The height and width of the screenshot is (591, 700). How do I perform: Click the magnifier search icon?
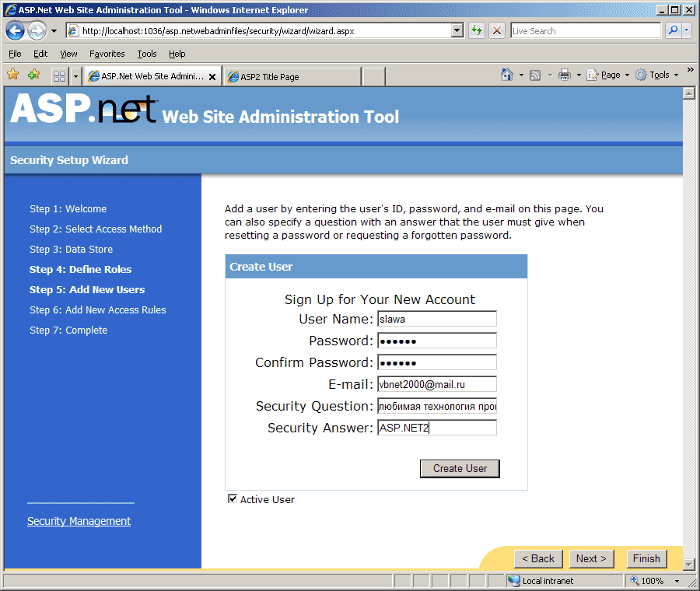[673, 30]
